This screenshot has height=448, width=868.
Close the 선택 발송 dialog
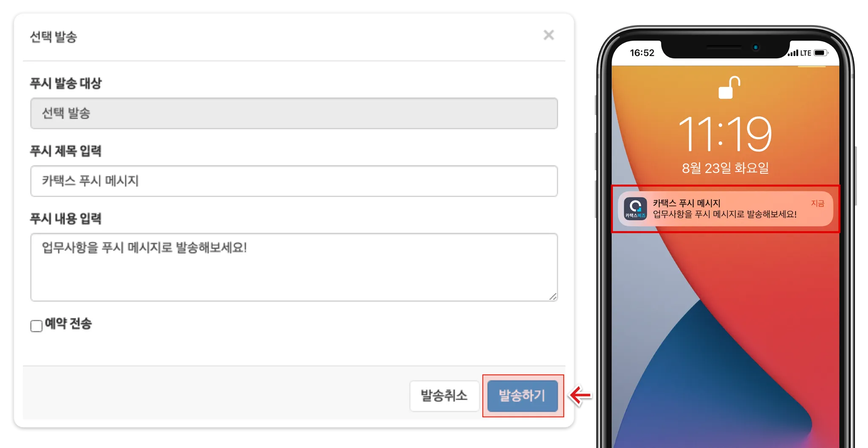548,35
